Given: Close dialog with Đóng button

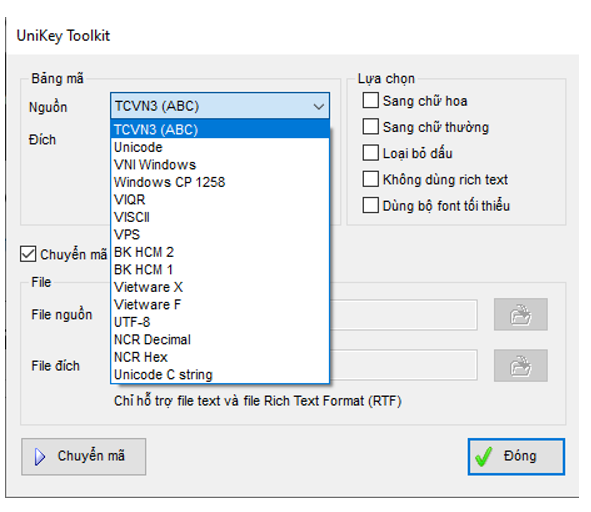Looking at the screenshot, I should tap(516, 456).
